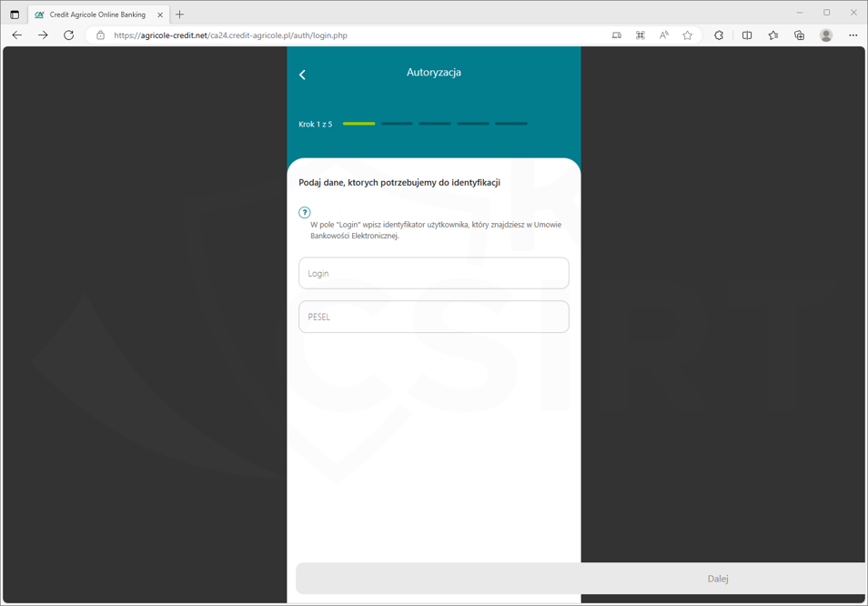868x606 pixels.
Task: Close the Credit Agricole Online Banking tab
Action: point(160,15)
